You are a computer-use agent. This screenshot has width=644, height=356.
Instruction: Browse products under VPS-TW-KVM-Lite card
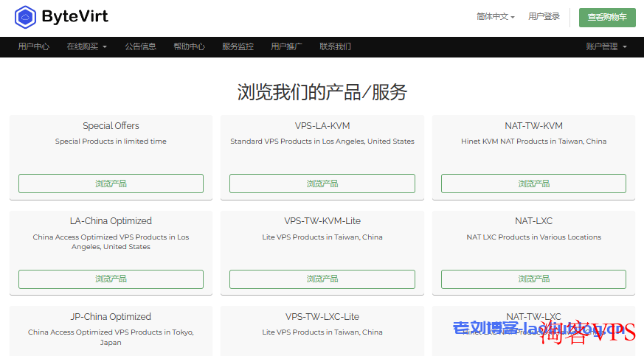click(x=322, y=279)
